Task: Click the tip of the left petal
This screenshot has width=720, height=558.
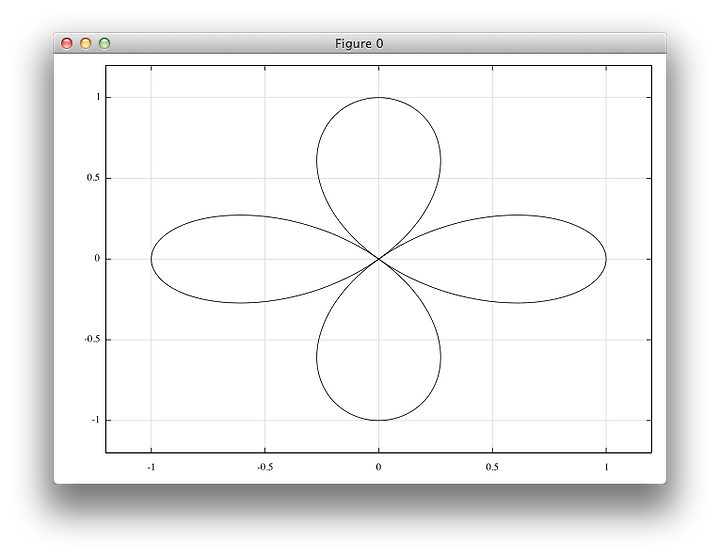Action: tap(151, 259)
